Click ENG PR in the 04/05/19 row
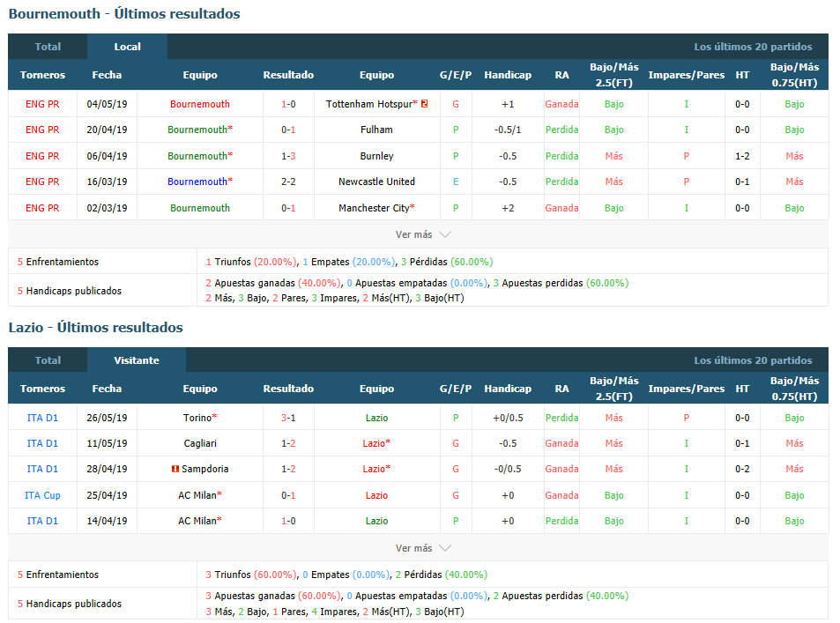Screen dimensions: 840x623 [42, 104]
